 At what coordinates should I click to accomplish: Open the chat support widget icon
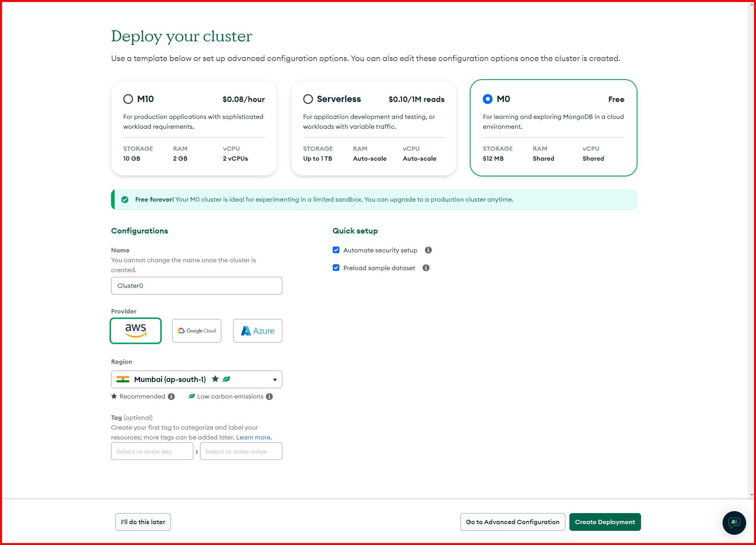tap(734, 523)
